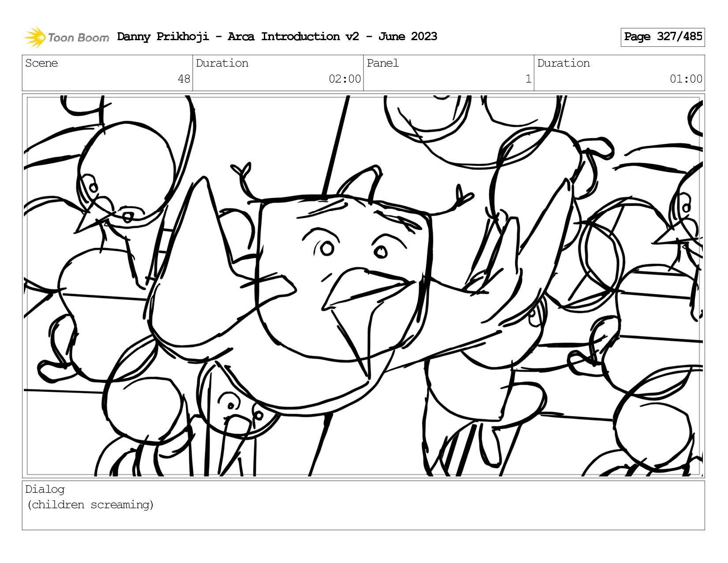
Task: Select the title 'Danny Prikhoji - Arca Introduction v2 - June 2023'
Action: [x=277, y=37]
